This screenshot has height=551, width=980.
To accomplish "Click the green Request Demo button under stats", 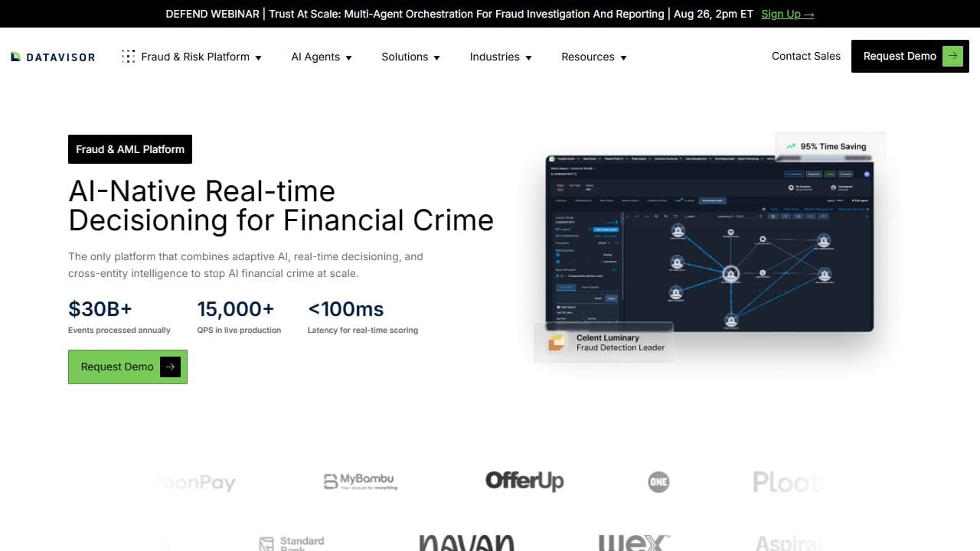I will (x=128, y=367).
